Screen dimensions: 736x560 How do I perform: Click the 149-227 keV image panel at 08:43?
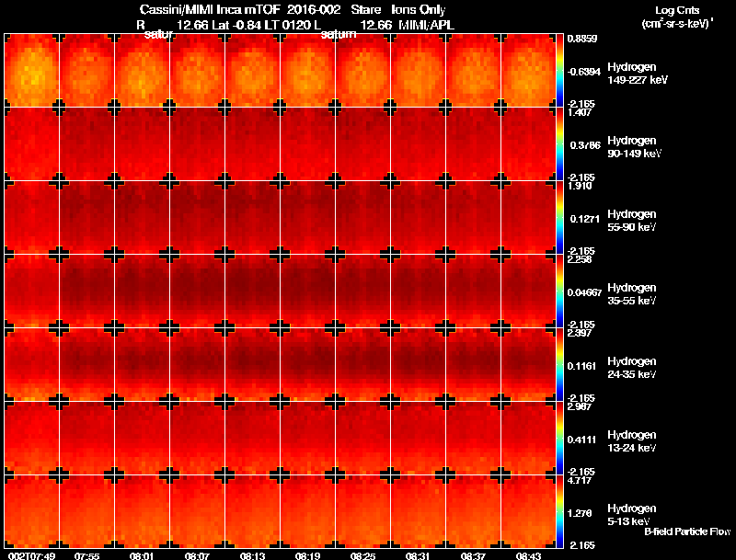528,71
